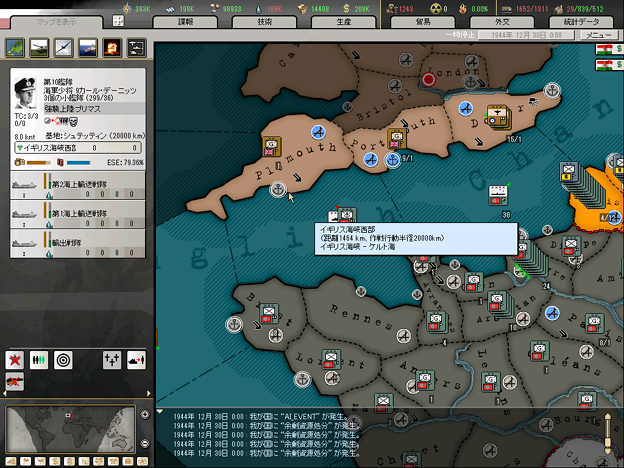The height and width of the screenshot is (468, 624).
Task: Open the 生産 (Production) tab
Action: coord(344,22)
